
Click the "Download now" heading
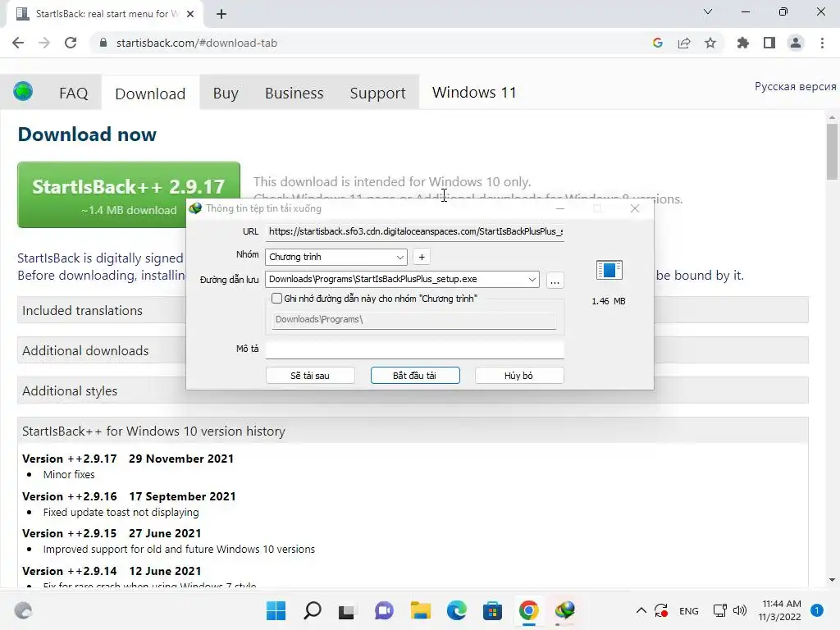tap(87, 135)
